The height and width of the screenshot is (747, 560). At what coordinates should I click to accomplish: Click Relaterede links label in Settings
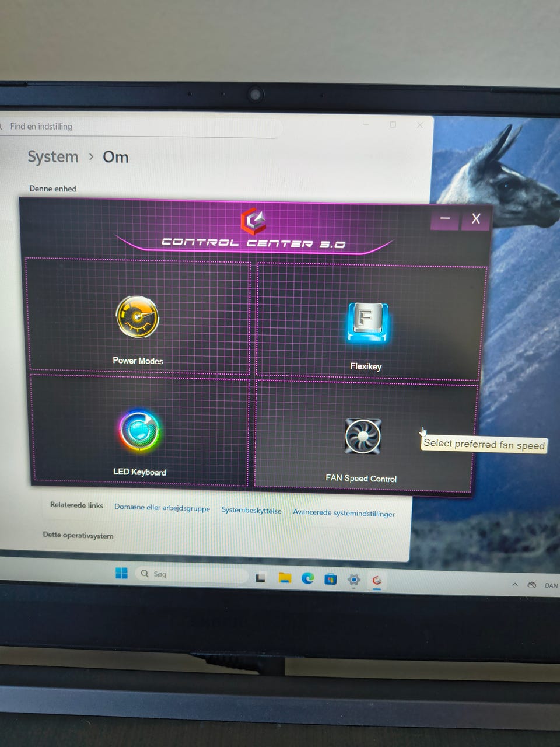[76, 505]
